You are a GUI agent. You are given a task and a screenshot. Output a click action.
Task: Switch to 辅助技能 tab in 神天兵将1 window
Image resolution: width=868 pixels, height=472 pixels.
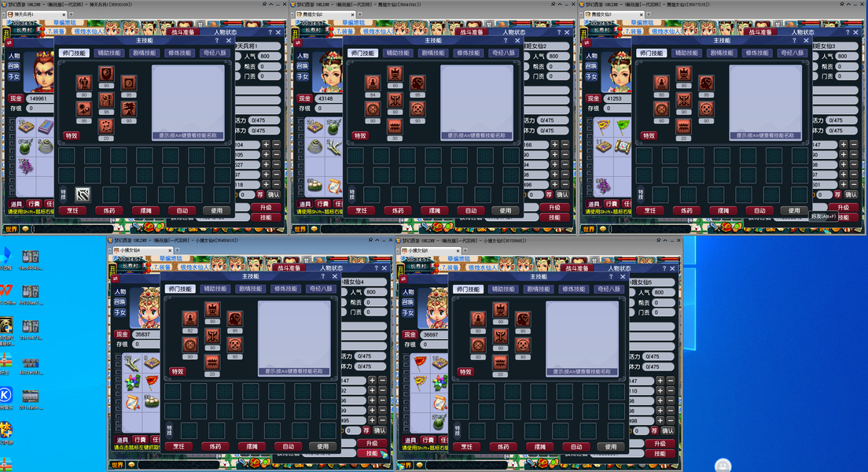point(108,53)
